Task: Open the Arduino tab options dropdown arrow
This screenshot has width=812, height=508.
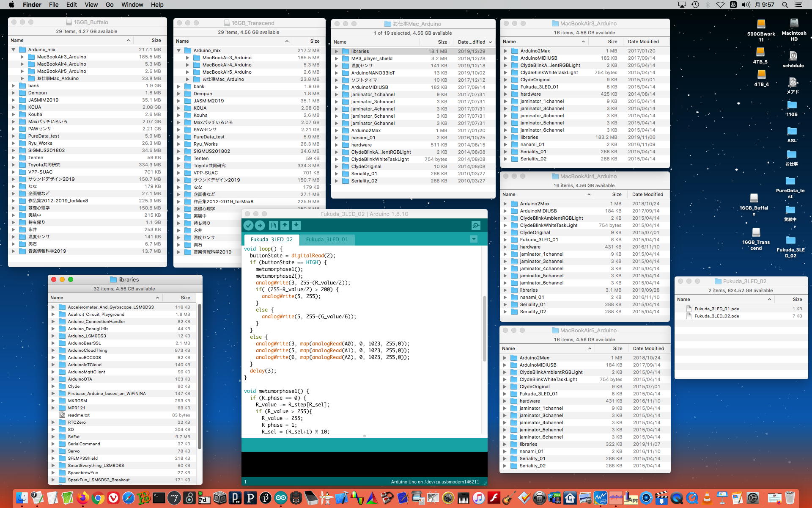Action: (474, 239)
